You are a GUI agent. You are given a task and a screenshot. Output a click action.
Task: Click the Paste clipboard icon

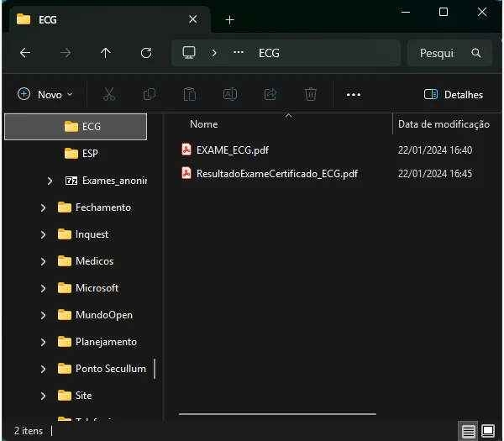click(190, 94)
